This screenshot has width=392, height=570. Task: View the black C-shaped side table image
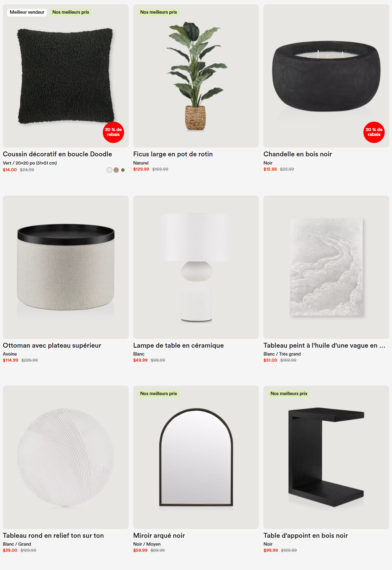click(x=326, y=457)
